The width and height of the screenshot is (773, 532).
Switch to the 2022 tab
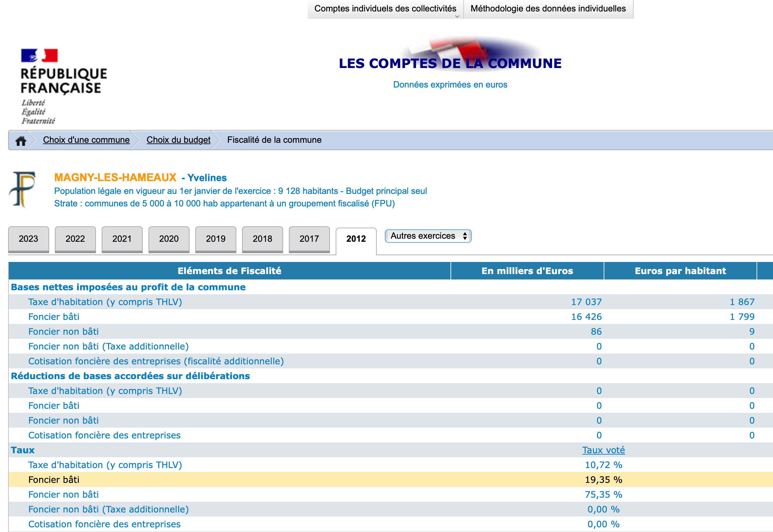(75, 239)
